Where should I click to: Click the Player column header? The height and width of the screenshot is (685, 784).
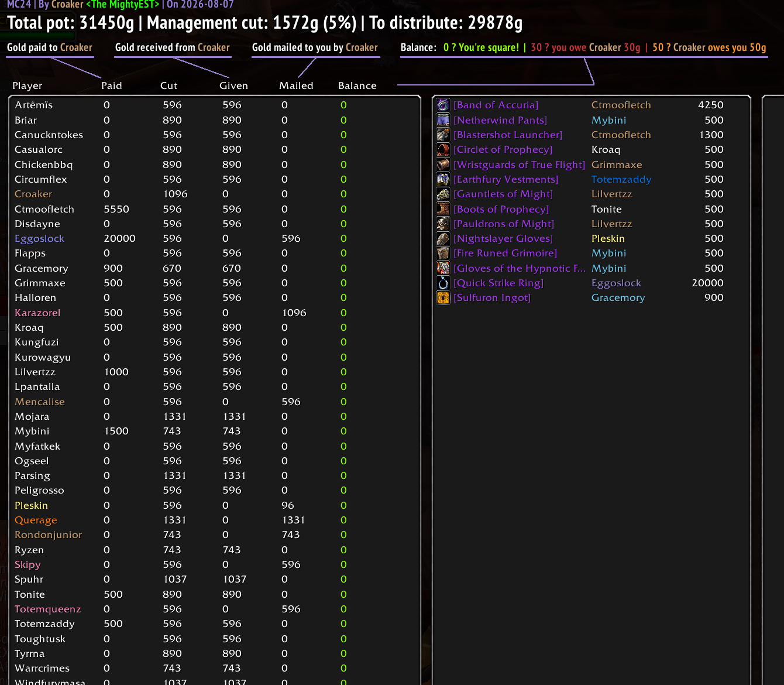(27, 85)
